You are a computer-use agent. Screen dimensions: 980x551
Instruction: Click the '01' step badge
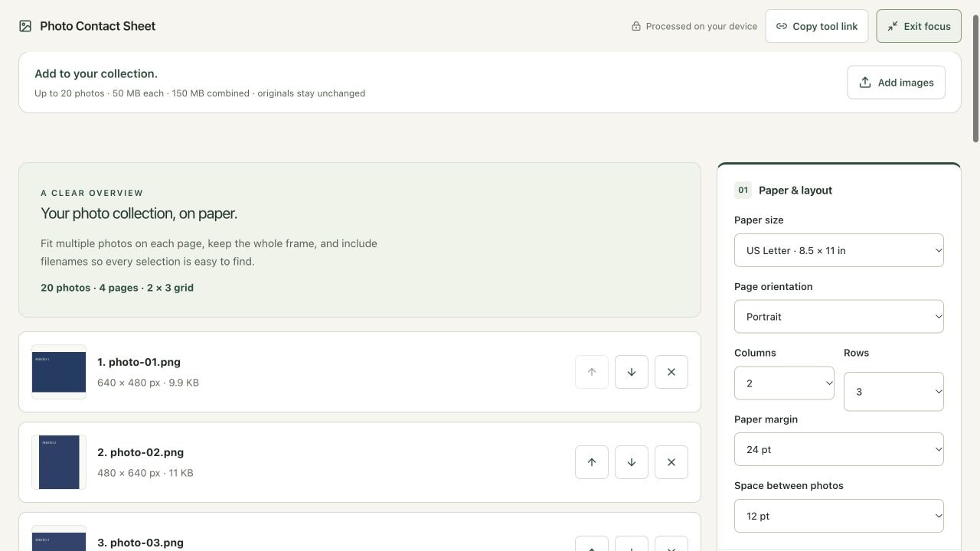tap(743, 191)
